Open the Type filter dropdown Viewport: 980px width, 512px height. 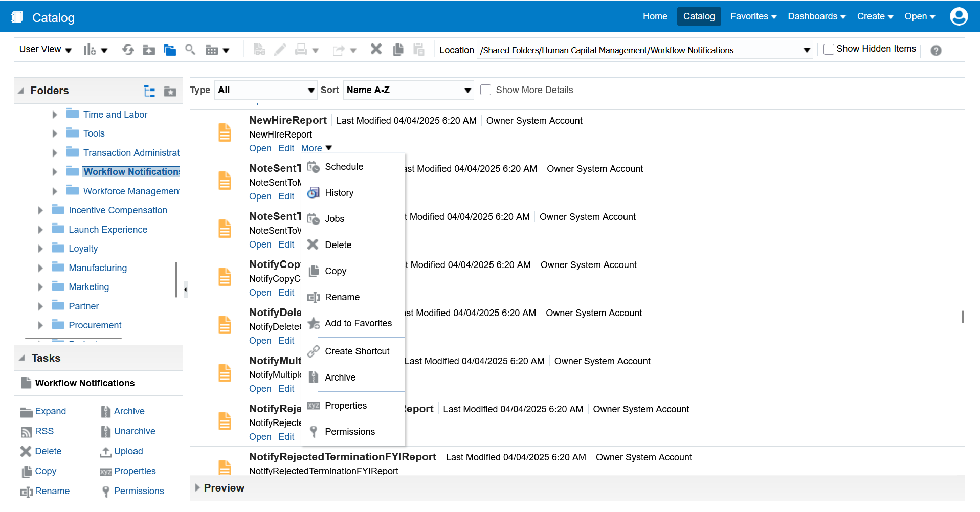(x=265, y=90)
